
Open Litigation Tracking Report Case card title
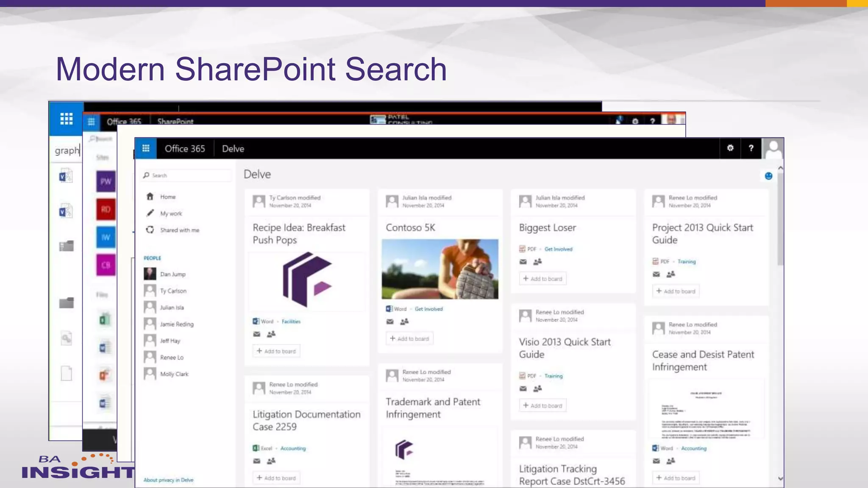click(x=572, y=475)
